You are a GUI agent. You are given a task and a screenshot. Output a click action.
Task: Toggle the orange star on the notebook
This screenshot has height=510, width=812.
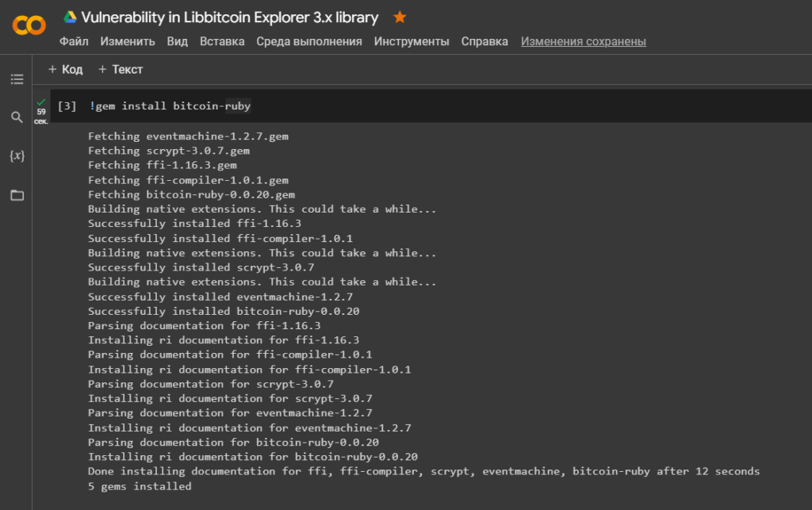point(400,17)
